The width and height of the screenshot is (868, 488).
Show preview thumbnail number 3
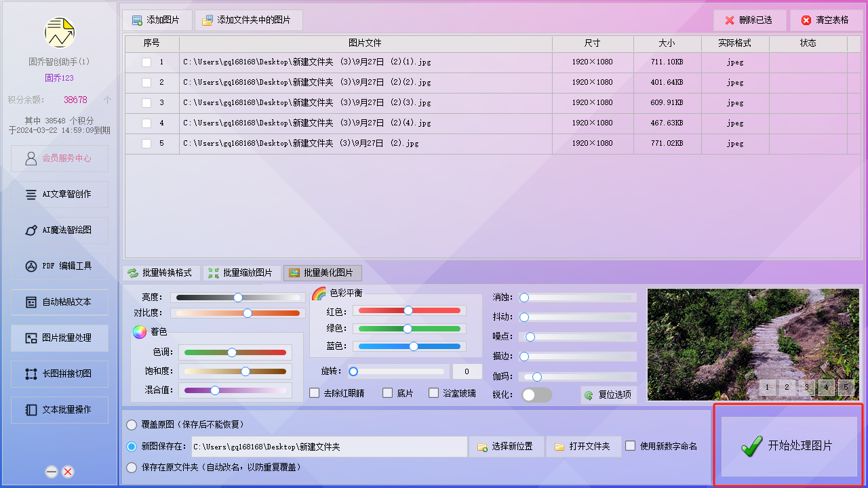[x=807, y=388]
